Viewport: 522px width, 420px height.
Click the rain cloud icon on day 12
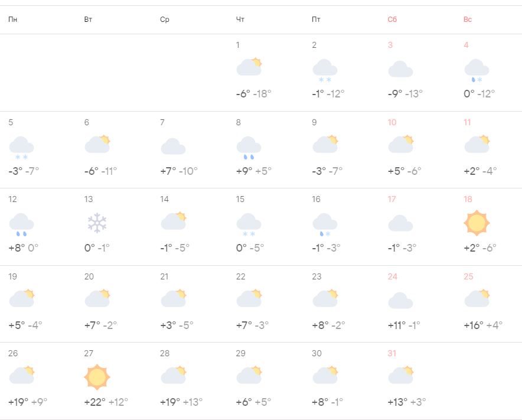coord(21,224)
